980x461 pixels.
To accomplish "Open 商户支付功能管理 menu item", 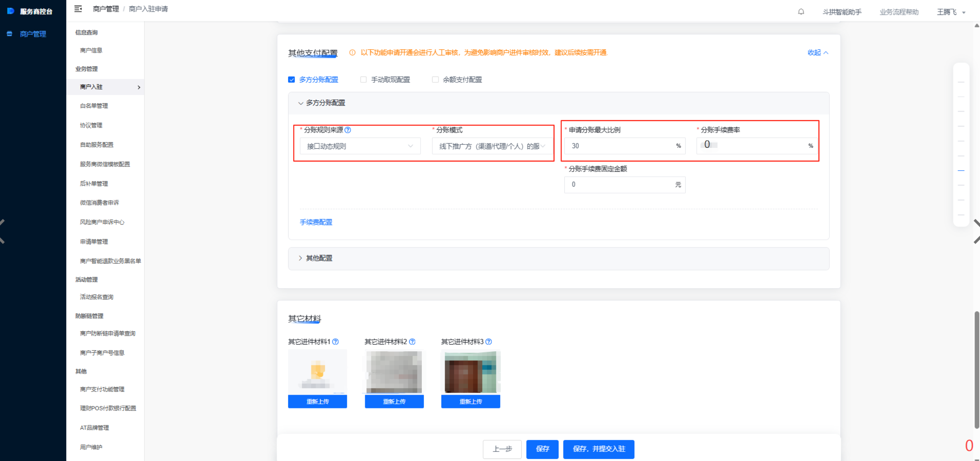I will pyautogui.click(x=102, y=389).
